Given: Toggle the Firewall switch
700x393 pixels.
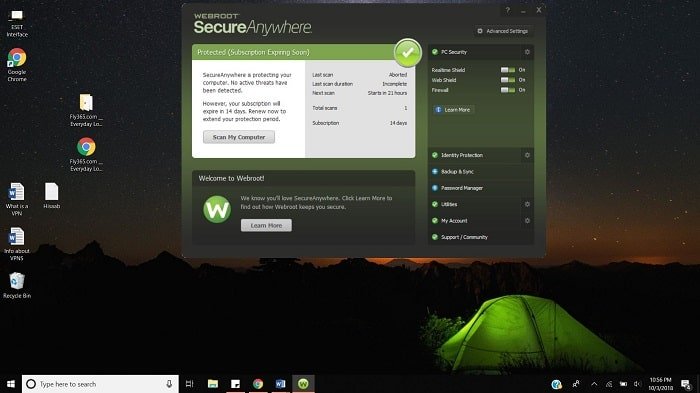Looking at the screenshot, I should click(508, 90).
